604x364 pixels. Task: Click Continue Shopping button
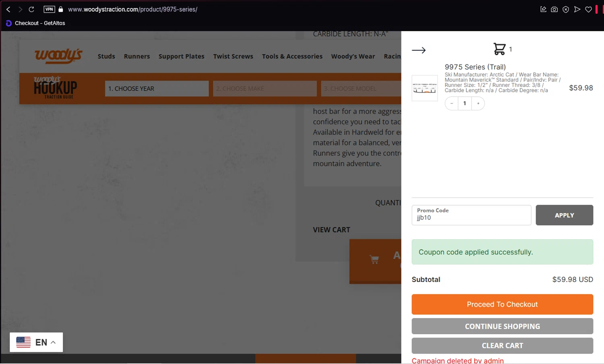point(502,326)
